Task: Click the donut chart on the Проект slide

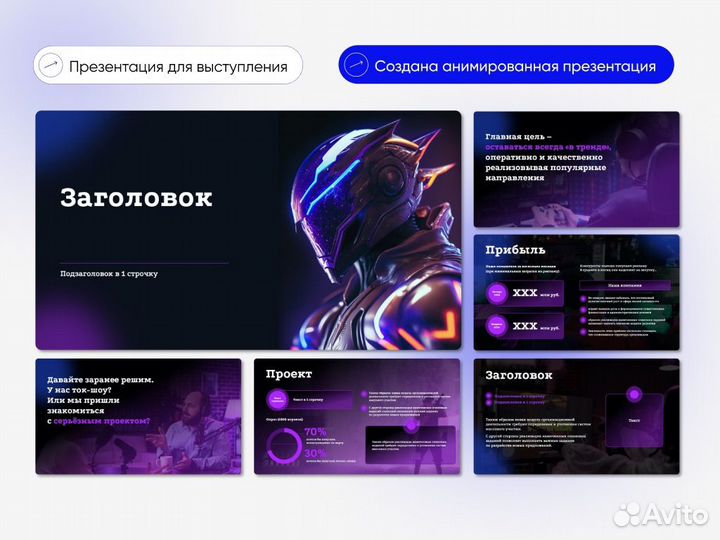Action: (x=284, y=445)
